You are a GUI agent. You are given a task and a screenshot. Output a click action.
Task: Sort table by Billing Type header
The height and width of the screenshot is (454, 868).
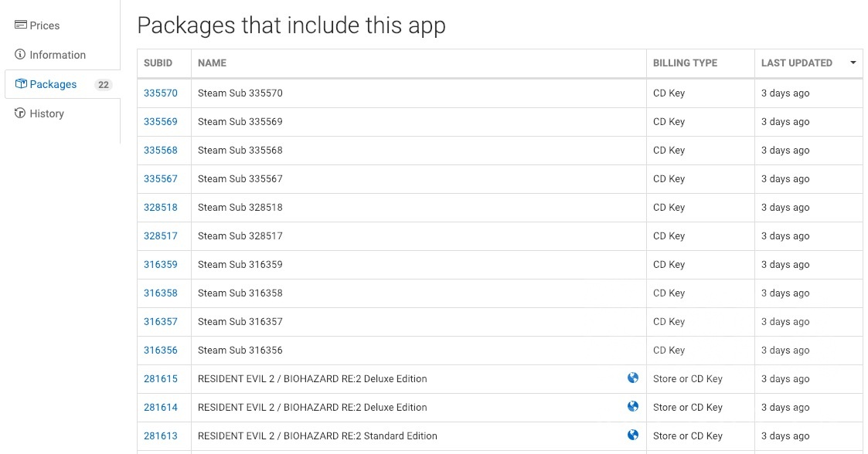click(x=685, y=63)
